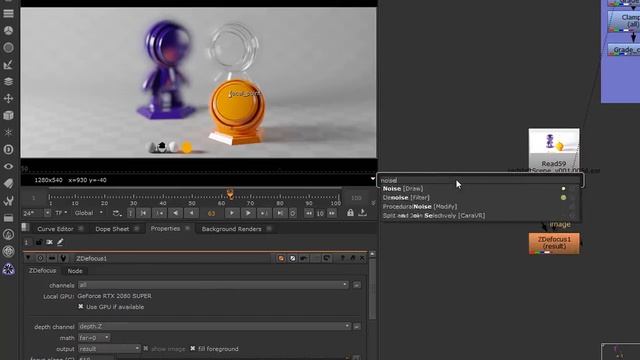
Task: Go to first frame on timeline
Action: tap(143, 213)
